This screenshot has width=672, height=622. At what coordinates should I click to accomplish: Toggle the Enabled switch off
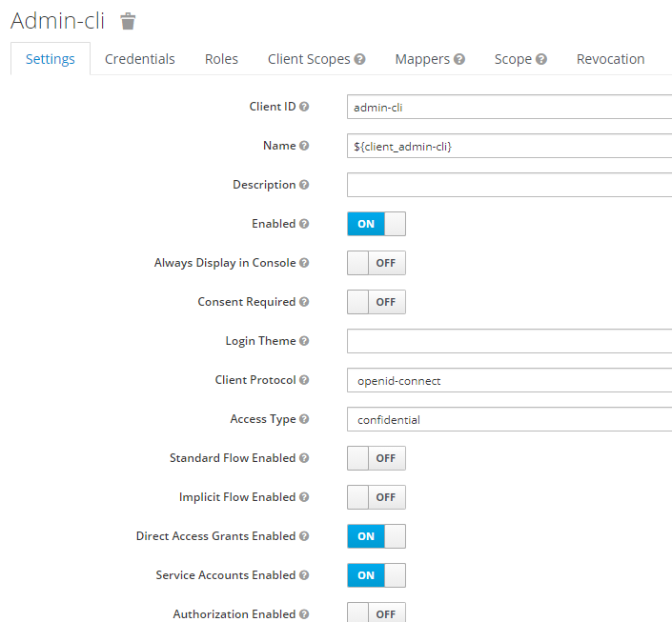[x=377, y=224]
